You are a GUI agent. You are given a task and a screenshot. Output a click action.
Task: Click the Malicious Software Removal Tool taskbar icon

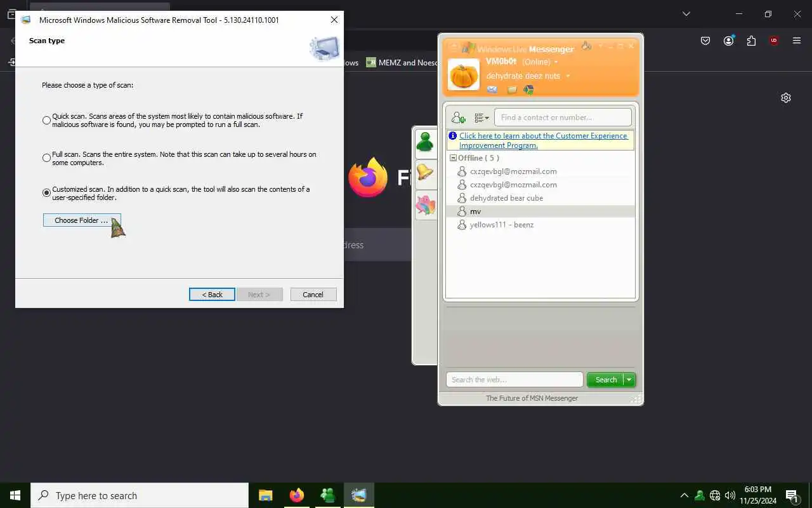(x=359, y=495)
